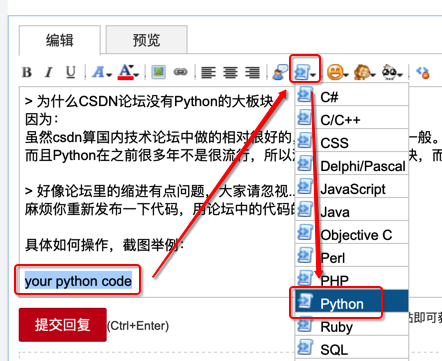Choose JavaScript from code language list
442x361 pixels.
(x=352, y=187)
